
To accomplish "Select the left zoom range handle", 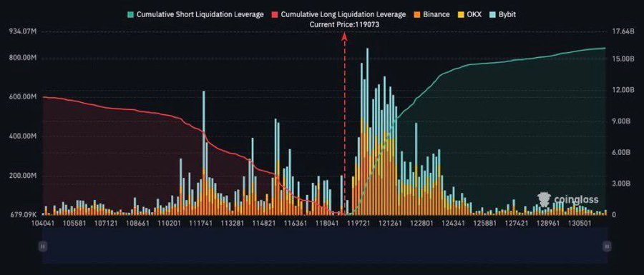I will click(x=43, y=246).
